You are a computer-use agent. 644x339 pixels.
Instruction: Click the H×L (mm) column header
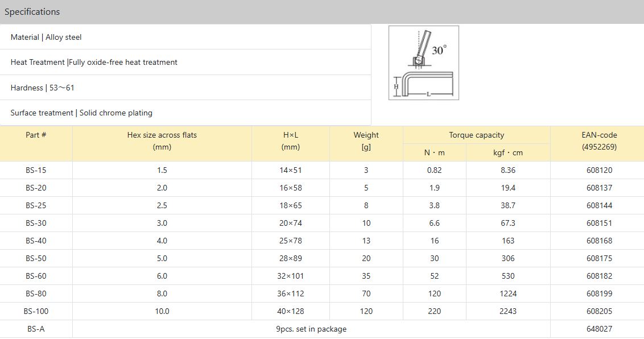(290, 141)
